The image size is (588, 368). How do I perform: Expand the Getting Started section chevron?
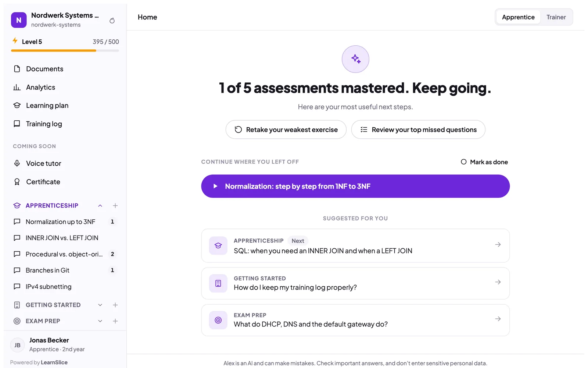pyautogui.click(x=100, y=305)
